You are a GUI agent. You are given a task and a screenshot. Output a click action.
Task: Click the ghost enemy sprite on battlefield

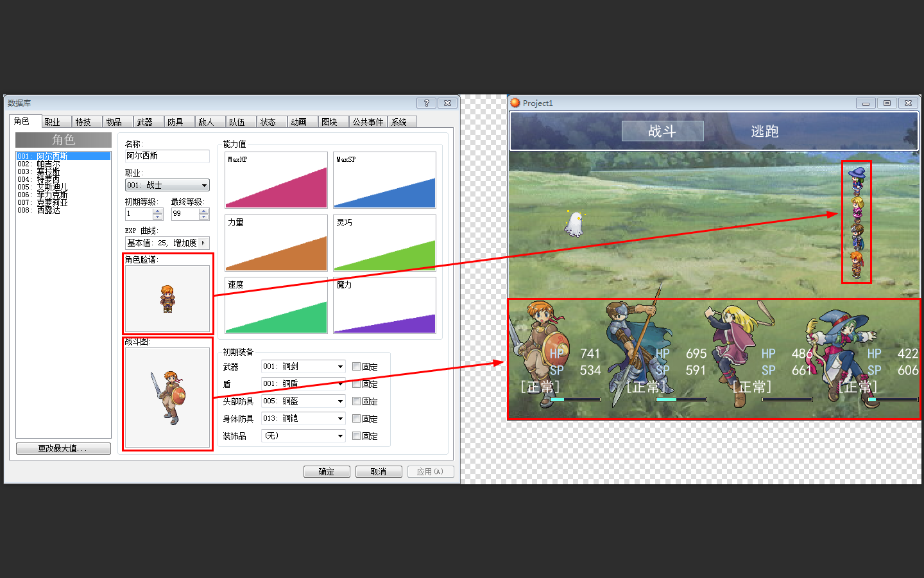tap(574, 223)
